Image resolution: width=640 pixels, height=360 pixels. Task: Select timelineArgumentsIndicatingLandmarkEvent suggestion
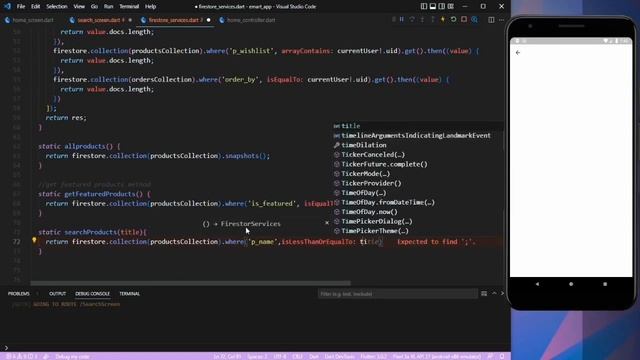[x=418, y=136]
